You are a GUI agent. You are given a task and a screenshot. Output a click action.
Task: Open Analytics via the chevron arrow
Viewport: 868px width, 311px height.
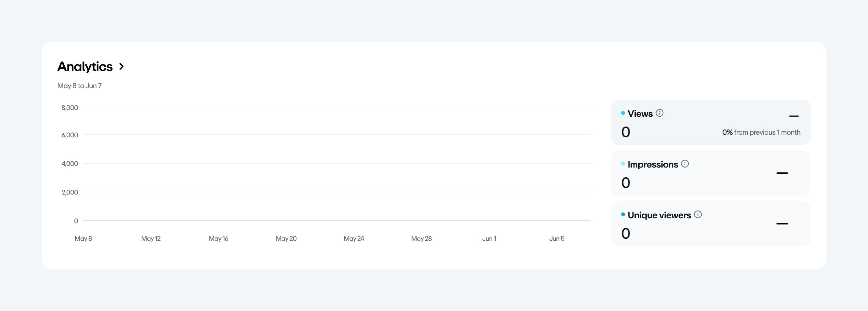(x=121, y=67)
